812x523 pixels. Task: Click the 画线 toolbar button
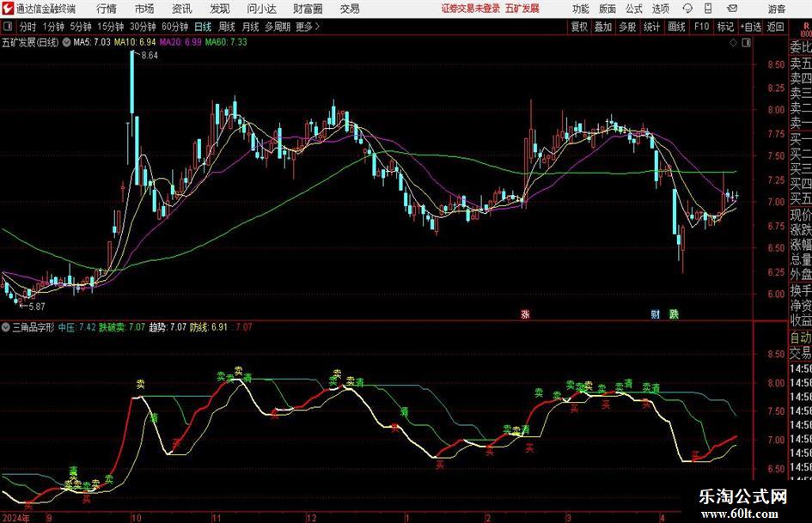[x=676, y=27]
